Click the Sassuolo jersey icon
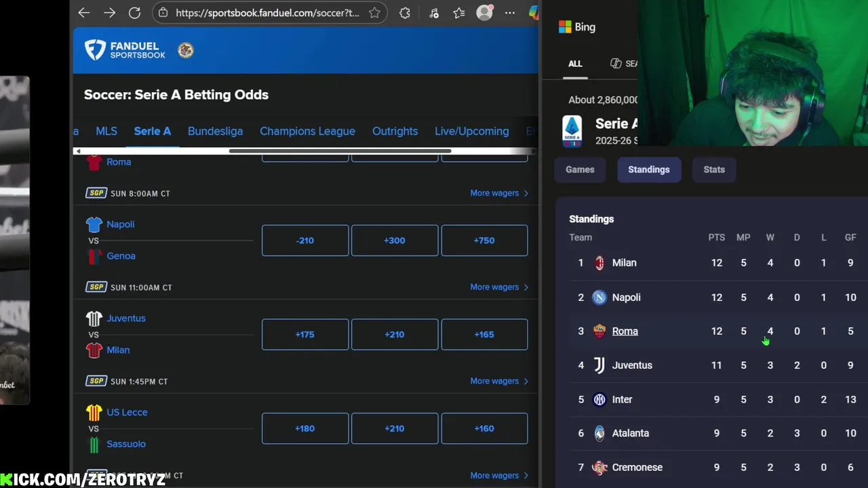The image size is (868, 488). 94,444
